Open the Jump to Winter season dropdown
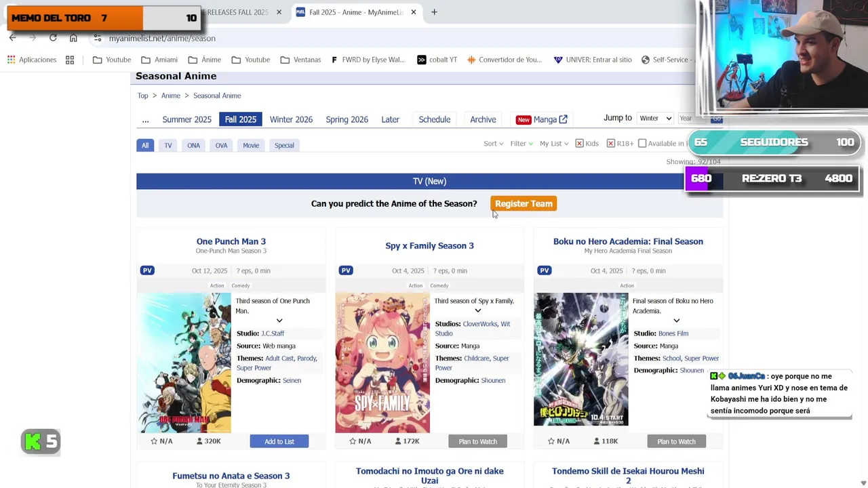Image resolution: width=868 pixels, height=488 pixels. tap(654, 118)
